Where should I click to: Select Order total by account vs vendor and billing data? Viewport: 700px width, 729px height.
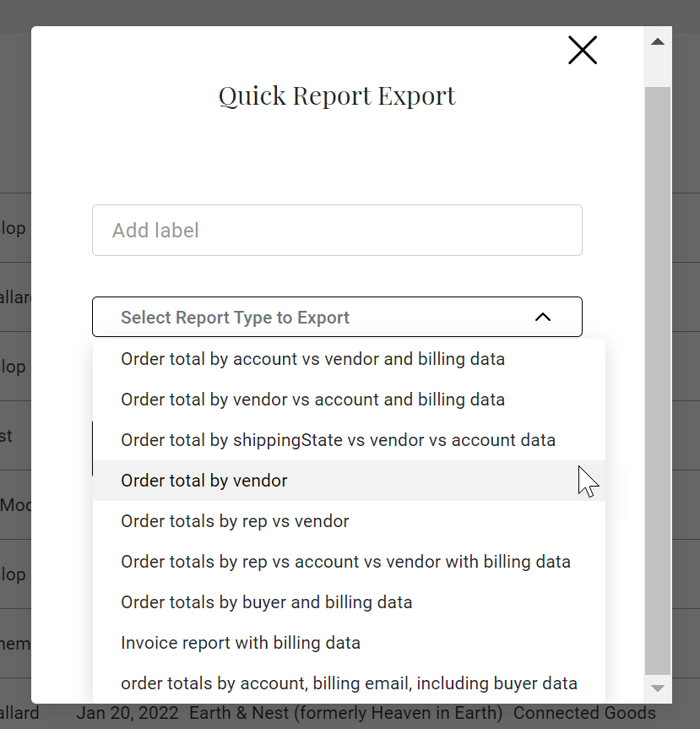click(x=312, y=359)
